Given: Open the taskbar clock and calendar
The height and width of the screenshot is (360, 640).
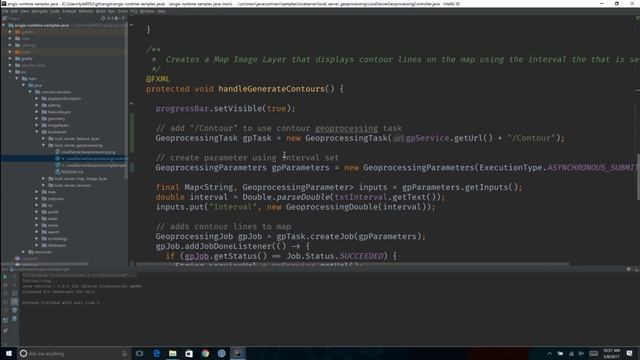Looking at the screenshot, I should point(611,353).
